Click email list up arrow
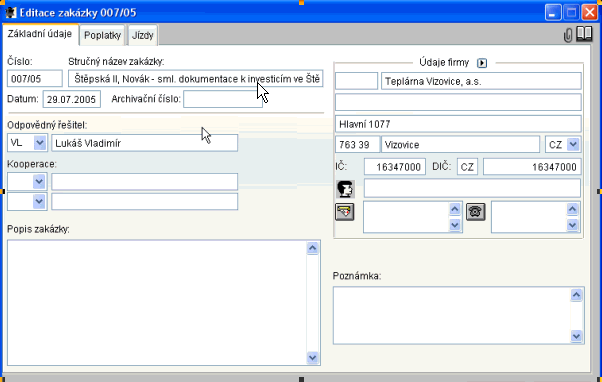Viewport: 602px width, 382px height. tap(455, 209)
